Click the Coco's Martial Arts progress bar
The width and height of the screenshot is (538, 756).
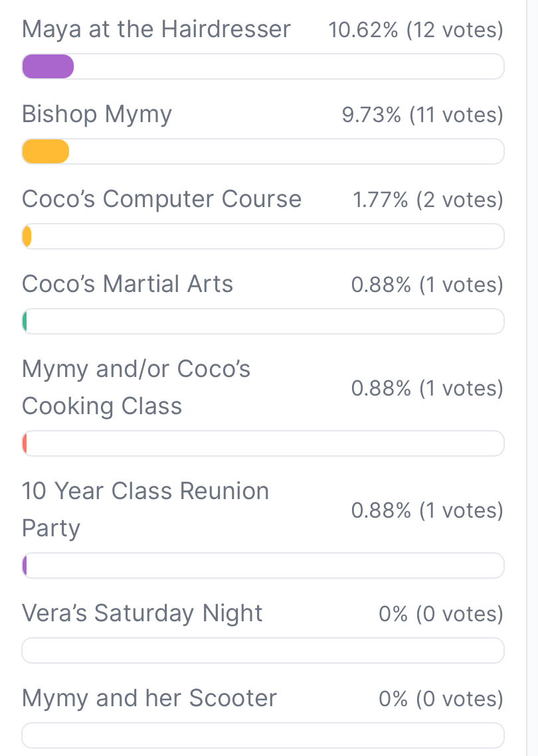[262, 322]
